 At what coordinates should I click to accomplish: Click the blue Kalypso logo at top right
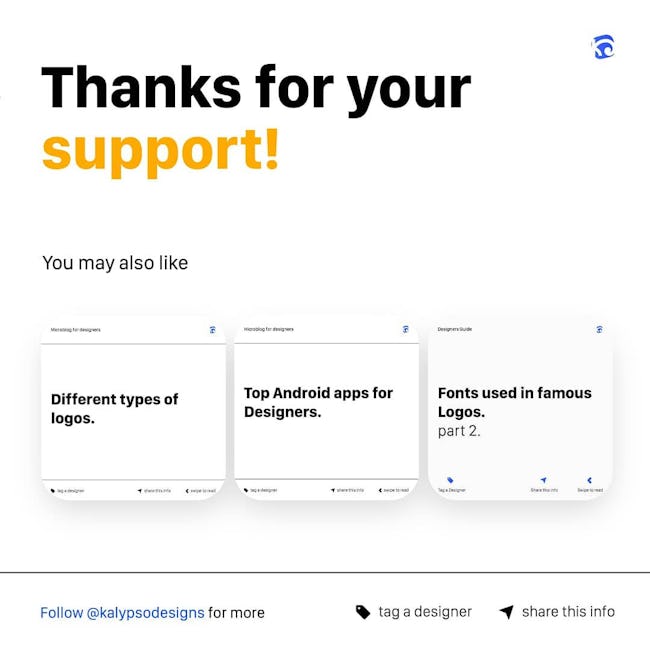coord(603,47)
